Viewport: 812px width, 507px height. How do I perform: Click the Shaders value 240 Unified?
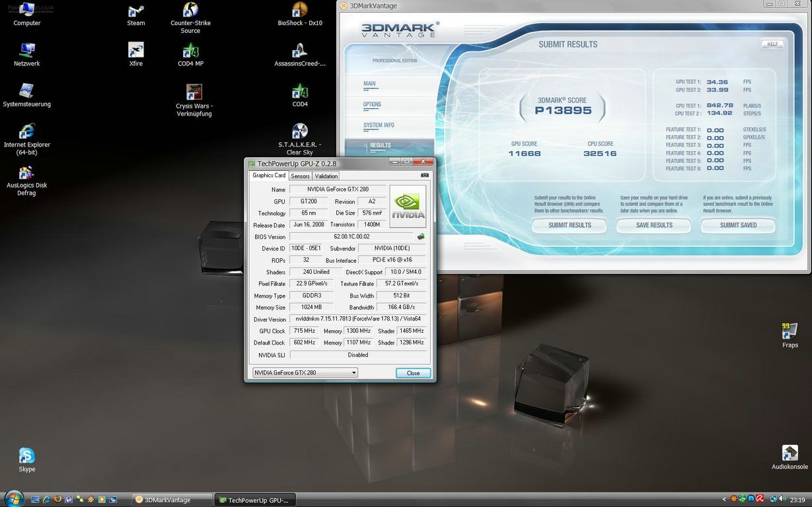pos(316,272)
